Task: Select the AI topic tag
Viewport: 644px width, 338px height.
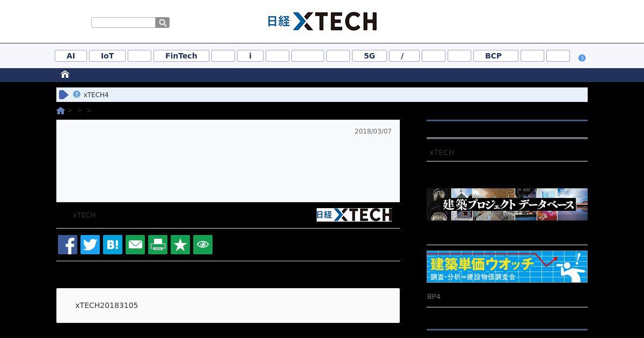Action: coord(71,56)
